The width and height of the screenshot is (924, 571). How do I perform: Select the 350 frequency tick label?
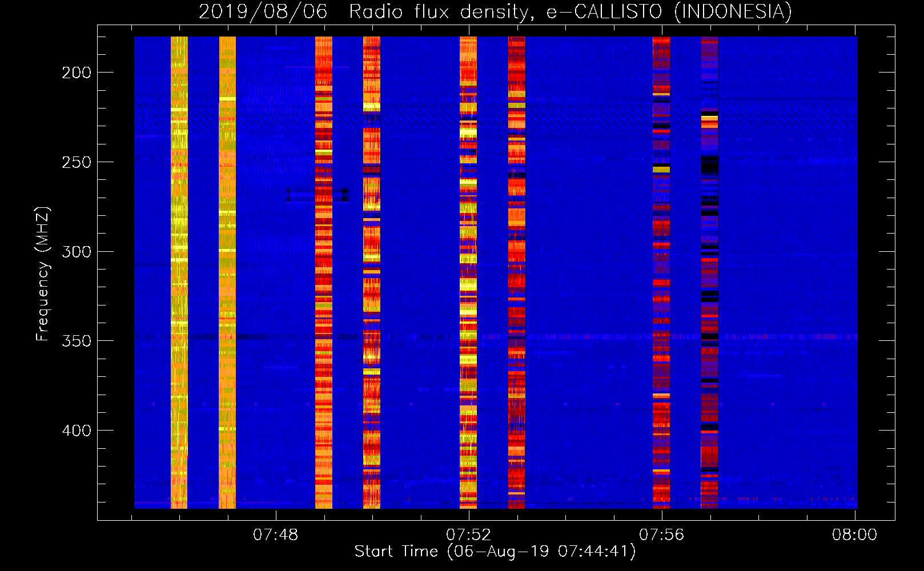tap(77, 341)
